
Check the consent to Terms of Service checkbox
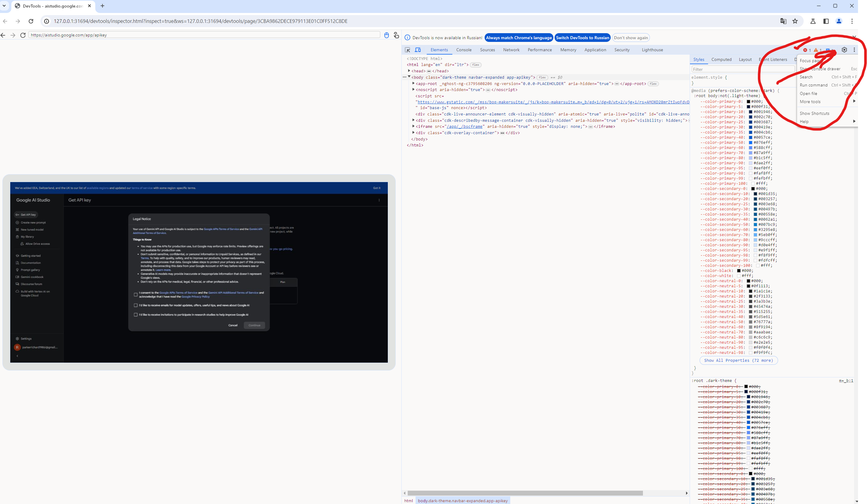coord(136,295)
